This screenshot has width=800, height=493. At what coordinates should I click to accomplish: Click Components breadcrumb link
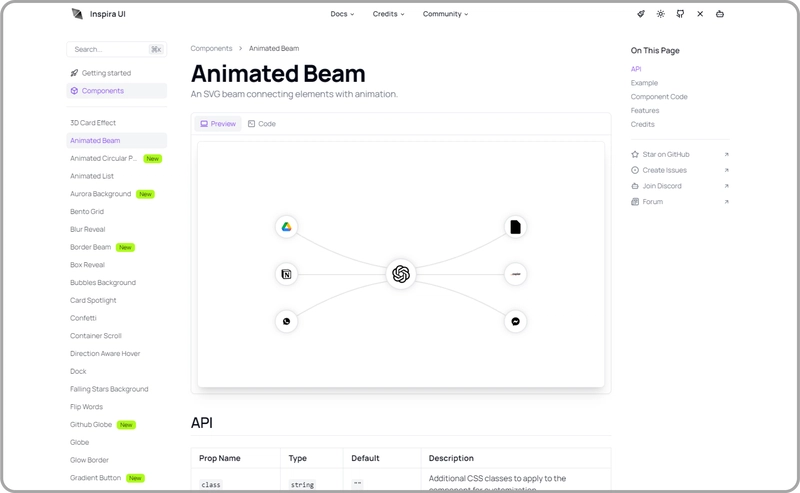pyautogui.click(x=211, y=48)
